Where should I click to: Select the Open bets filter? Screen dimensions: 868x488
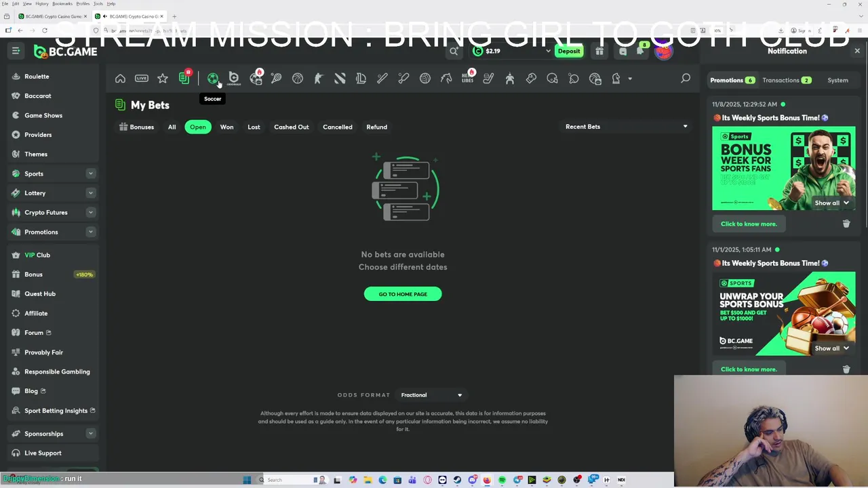pyautogui.click(x=197, y=127)
